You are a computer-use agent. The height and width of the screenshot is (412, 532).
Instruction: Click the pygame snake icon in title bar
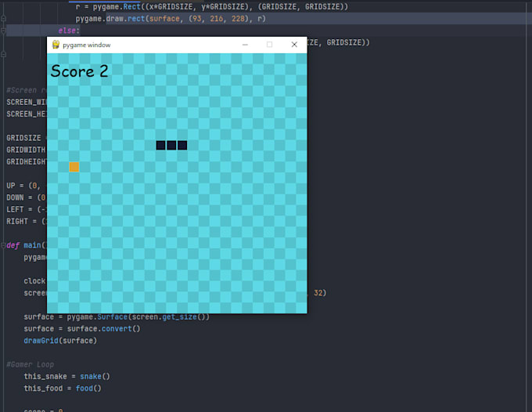[x=56, y=45]
